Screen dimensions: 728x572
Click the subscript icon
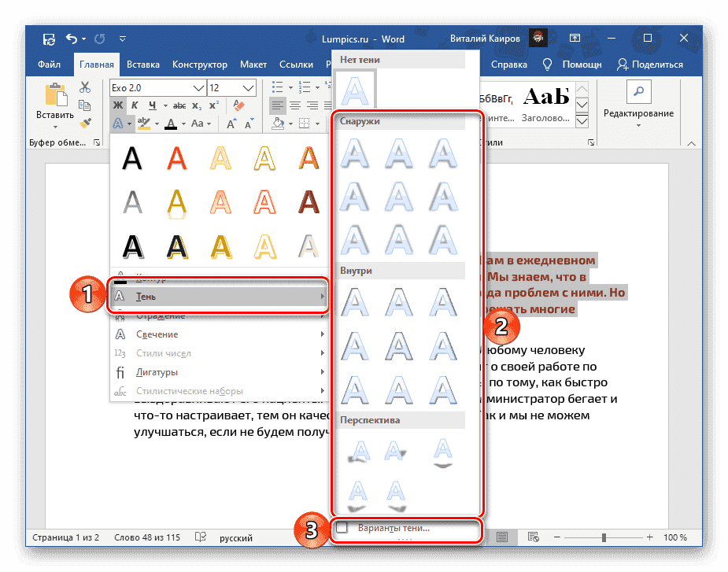[195, 105]
